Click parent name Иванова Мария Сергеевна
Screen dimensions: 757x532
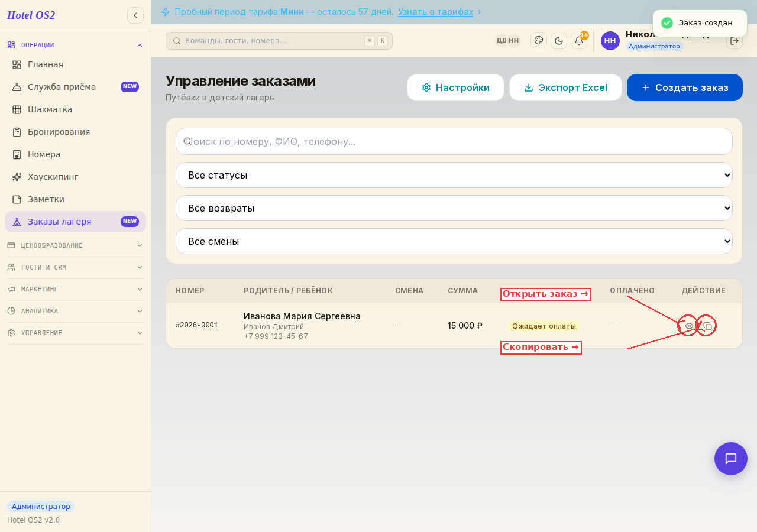click(x=302, y=316)
